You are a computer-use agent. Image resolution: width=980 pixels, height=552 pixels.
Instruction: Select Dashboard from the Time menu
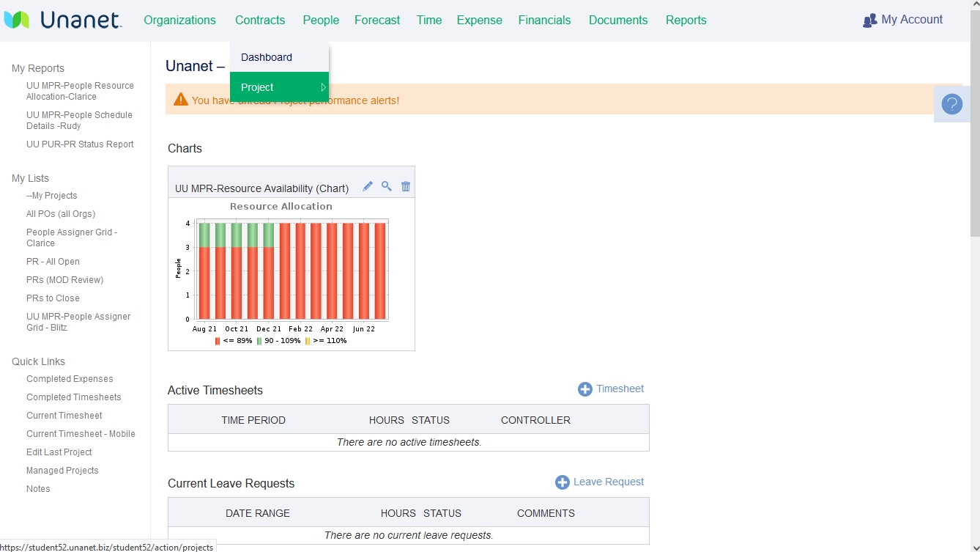coord(266,57)
